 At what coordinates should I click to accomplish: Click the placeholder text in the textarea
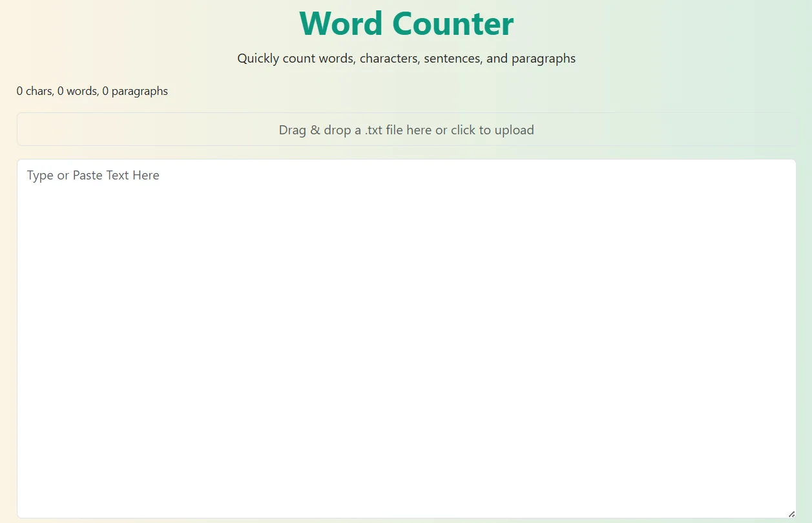tap(93, 175)
